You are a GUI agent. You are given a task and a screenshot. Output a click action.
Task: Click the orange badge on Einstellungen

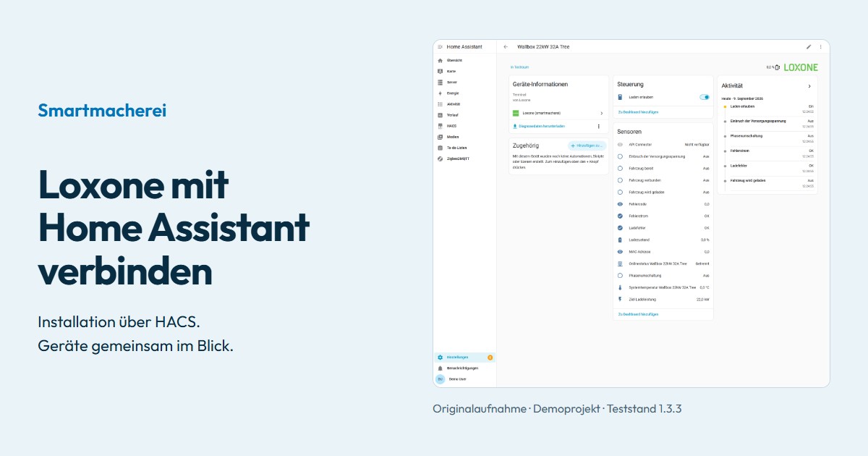490,357
